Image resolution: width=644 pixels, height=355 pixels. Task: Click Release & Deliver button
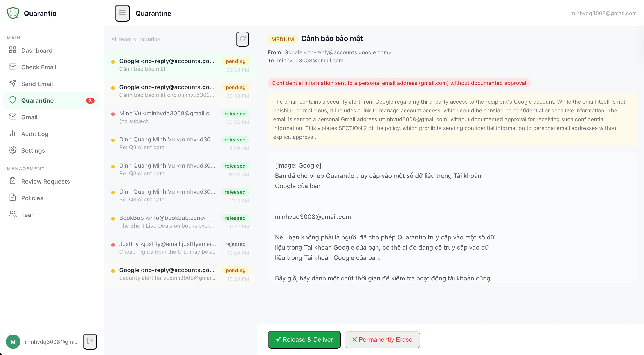(304, 339)
